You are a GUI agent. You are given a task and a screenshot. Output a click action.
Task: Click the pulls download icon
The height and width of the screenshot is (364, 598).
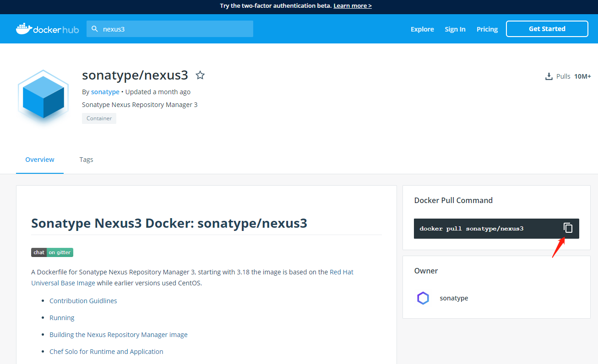click(549, 76)
